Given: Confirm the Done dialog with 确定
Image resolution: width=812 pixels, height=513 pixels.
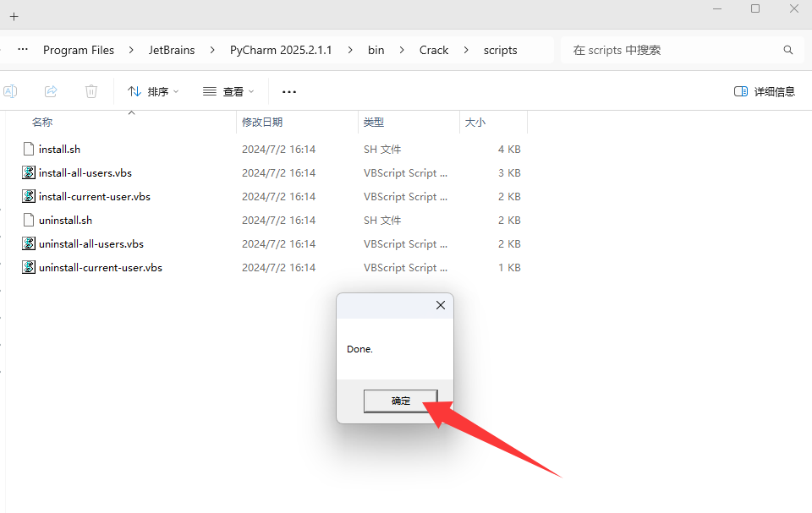Looking at the screenshot, I should pyautogui.click(x=401, y=401).
